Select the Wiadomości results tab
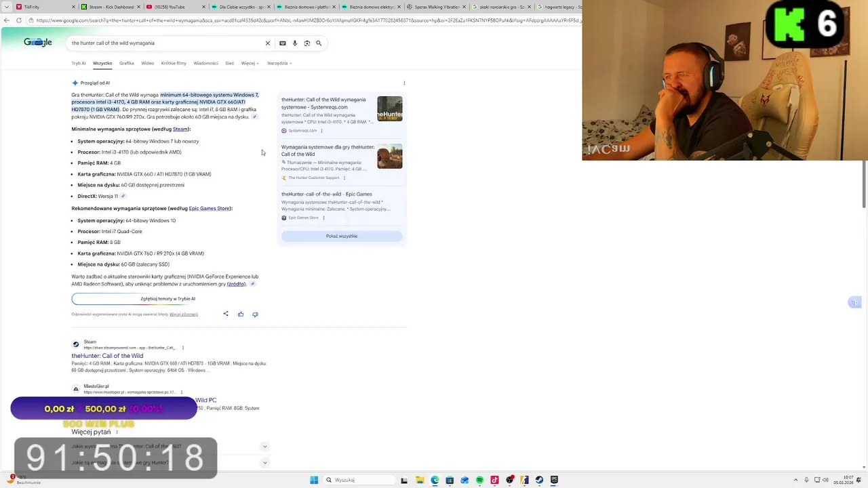The height and width of the screenshot is (488, 868). tap(205, 63)
